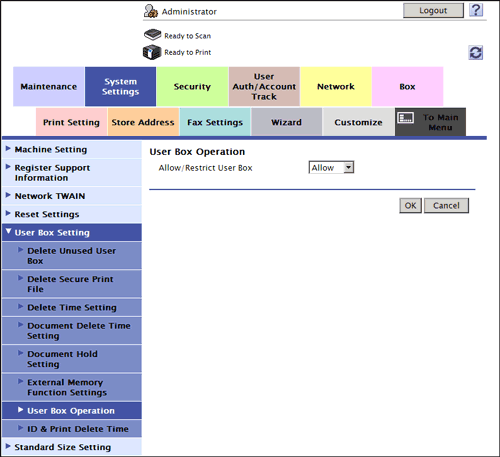Switch to the Security tab
The width and height of the screenshot is (500, 457).
pos(192,86)
